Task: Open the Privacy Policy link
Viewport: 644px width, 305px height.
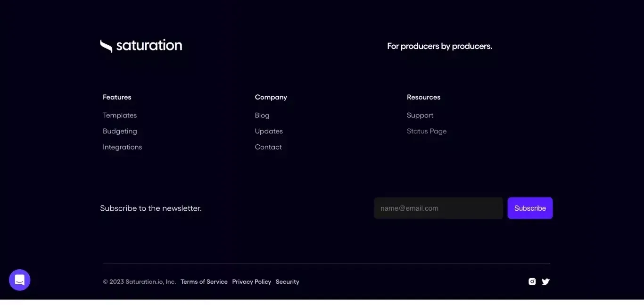Action: pyautogui.click(x=252, y=281)
